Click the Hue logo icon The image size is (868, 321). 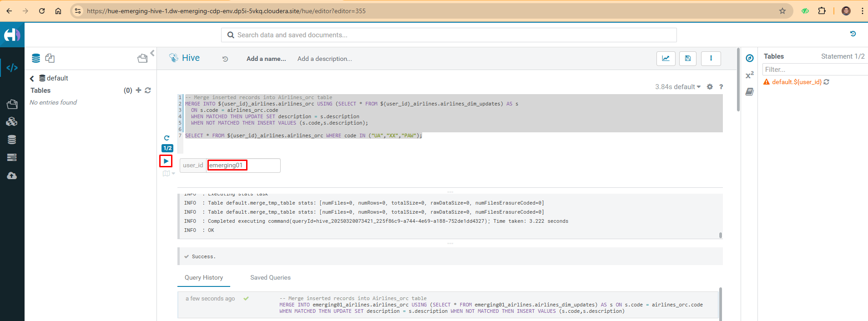tap(12, 35)
